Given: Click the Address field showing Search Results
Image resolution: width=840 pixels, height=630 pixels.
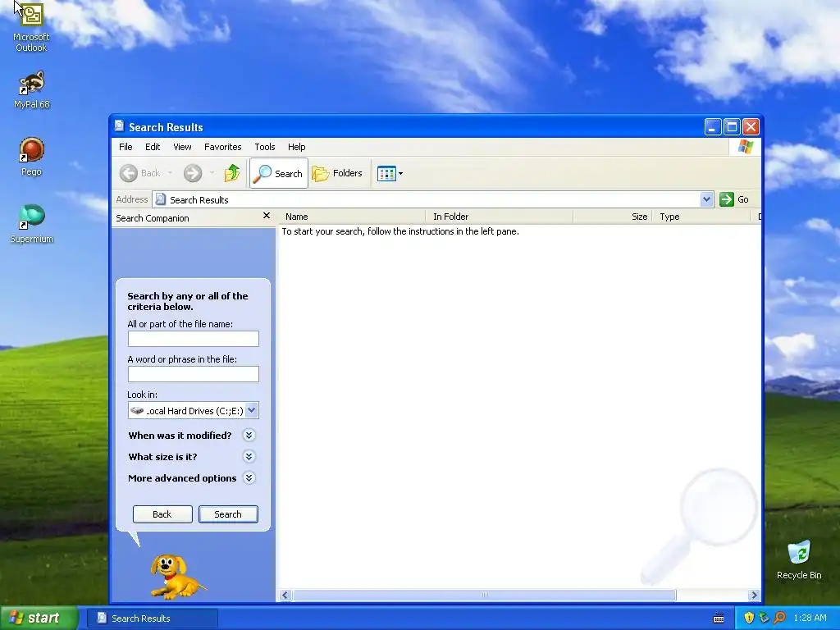Looking at the screenshot, I should 433,199.
